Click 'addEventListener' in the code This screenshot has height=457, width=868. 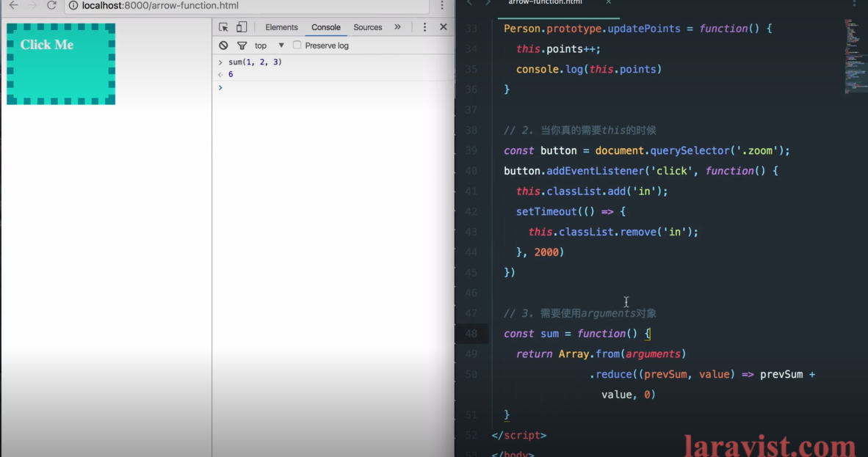click(x=596, y=171)
